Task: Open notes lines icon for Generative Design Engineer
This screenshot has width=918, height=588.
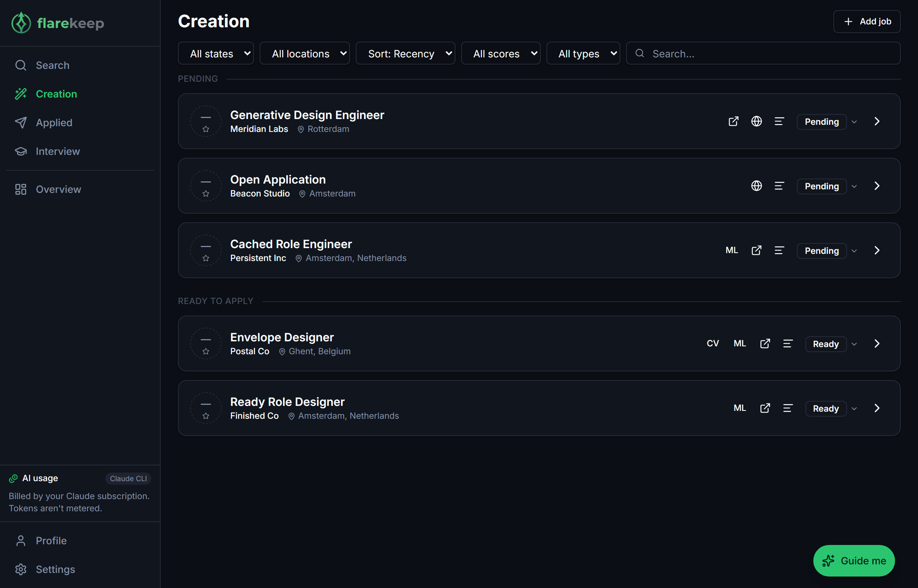Action: click(779, 122)
